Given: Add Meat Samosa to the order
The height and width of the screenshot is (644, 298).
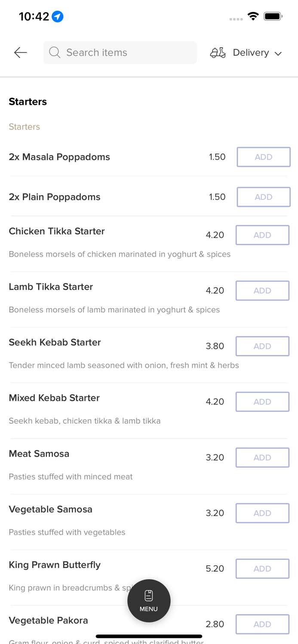Looking at the screenshot, I should click(x=262, y=458).
